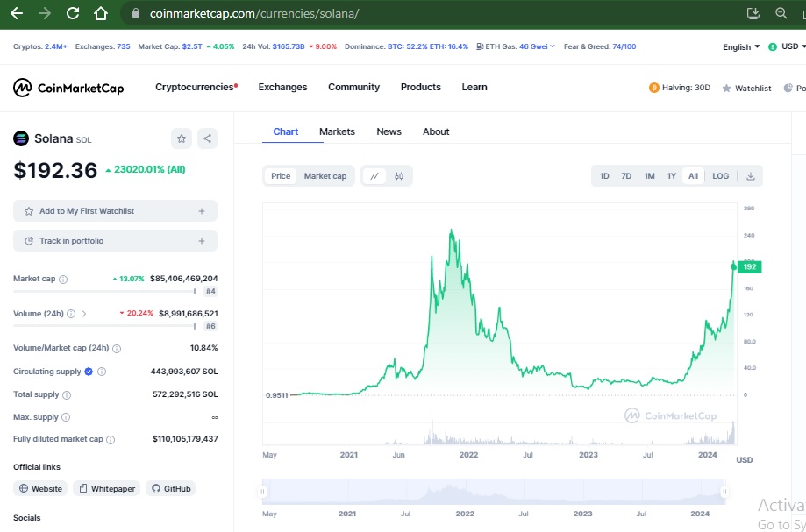The height and width of the screenshot is (532, 806).
Task: Switch to line chart view
Action: pyautogui.click(x=374, y=176)
